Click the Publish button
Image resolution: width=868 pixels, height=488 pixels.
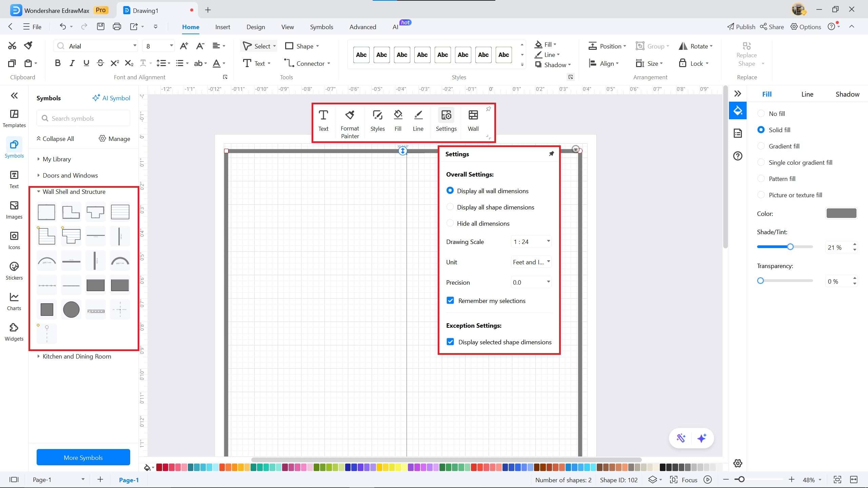tap(741, 27)
